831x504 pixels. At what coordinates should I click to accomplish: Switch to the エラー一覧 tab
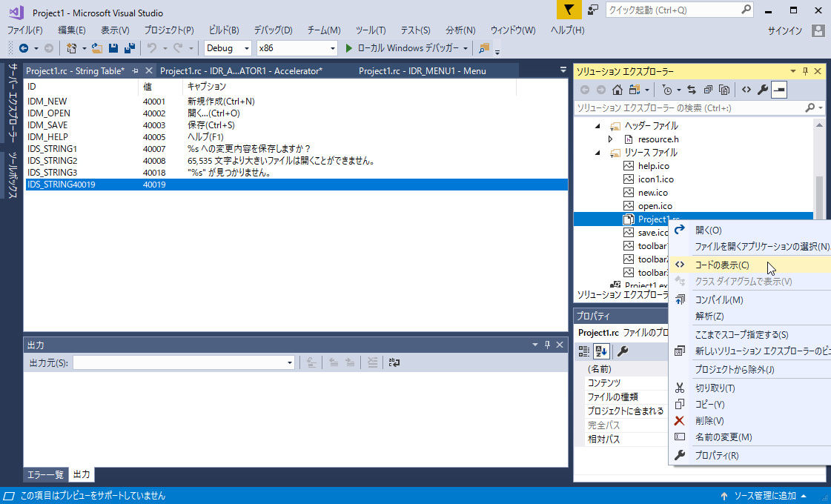pyautogui.click(x=45, y=475)
